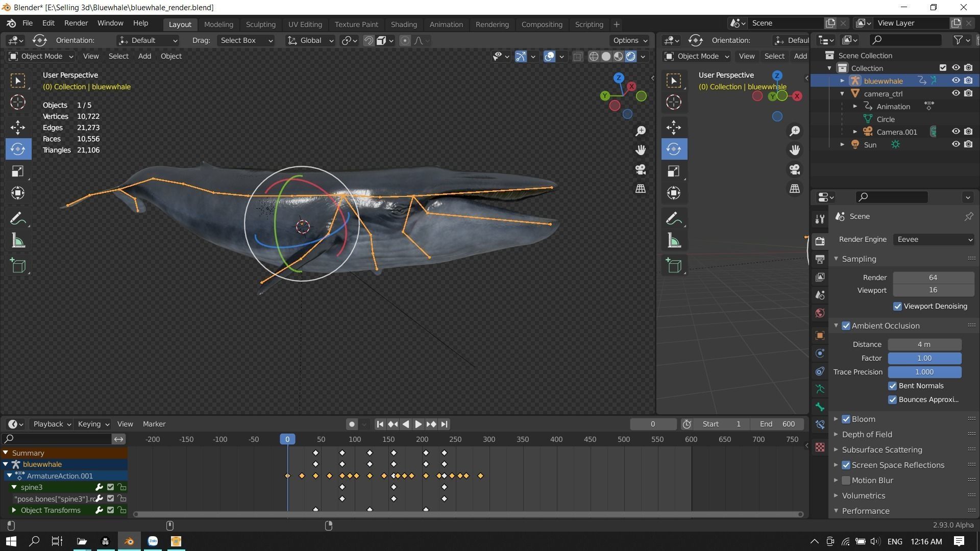
Task: Open the Render Engine Eevee dropdown
Action: coord(934,240)
